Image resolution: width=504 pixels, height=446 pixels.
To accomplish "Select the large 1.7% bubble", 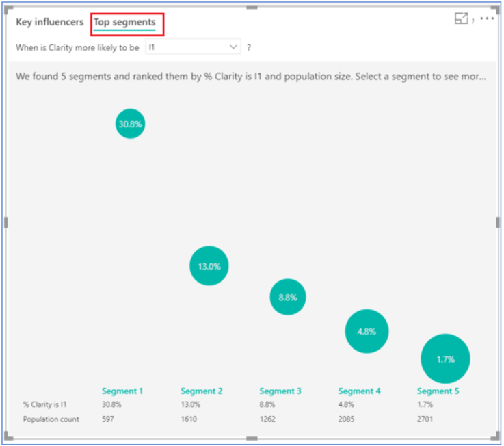I will click(445, 358).
